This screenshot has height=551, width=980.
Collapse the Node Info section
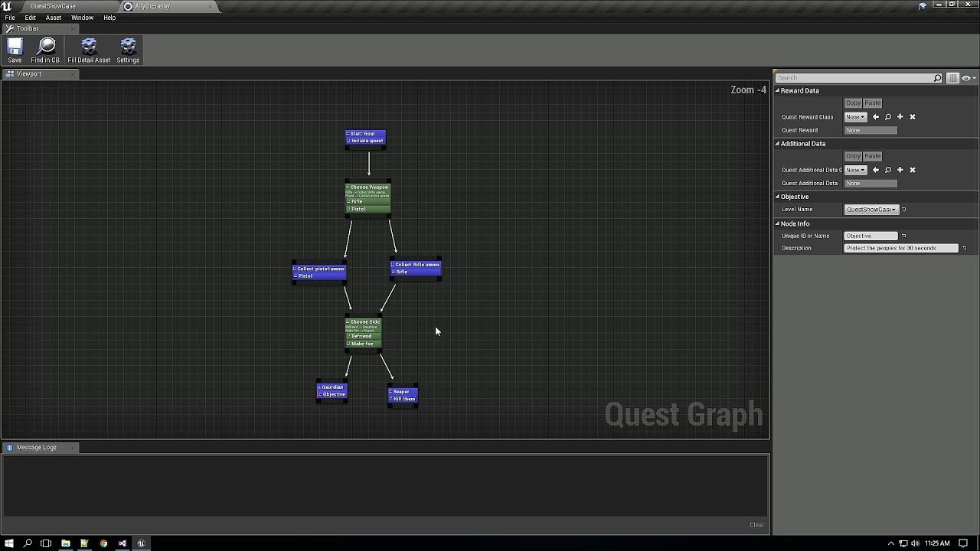coord(777,223)
